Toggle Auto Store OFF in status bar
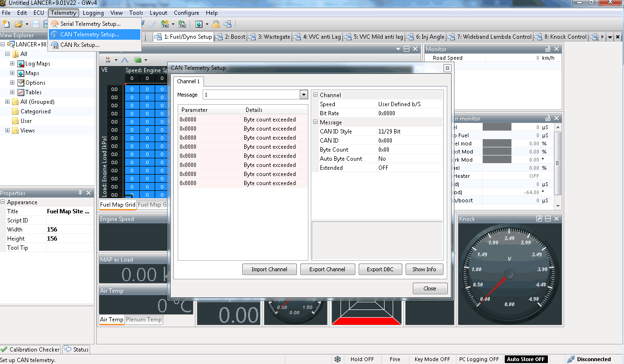Image resolution: width=624 pixels, height=364 pixels. click(526, 359)
